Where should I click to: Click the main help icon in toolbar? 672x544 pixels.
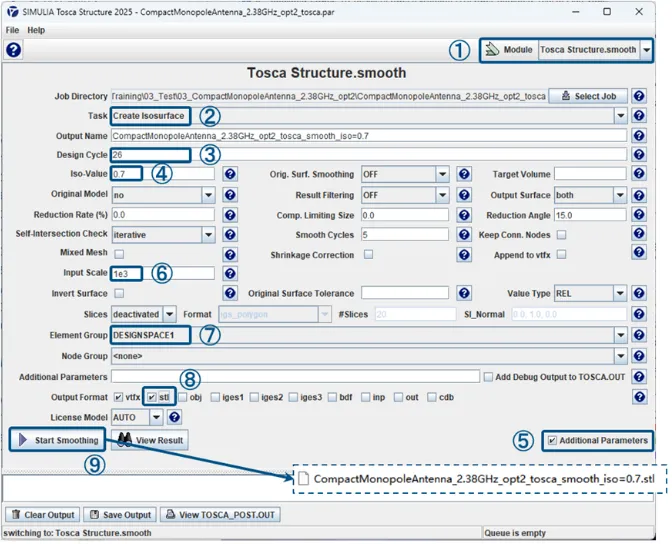click(13, 50)
